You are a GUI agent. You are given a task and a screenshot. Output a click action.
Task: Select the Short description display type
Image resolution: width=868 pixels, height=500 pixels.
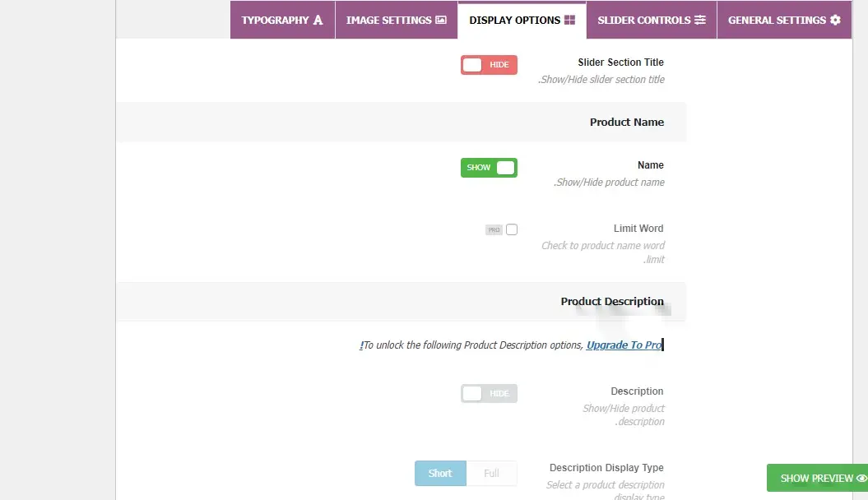440,474
